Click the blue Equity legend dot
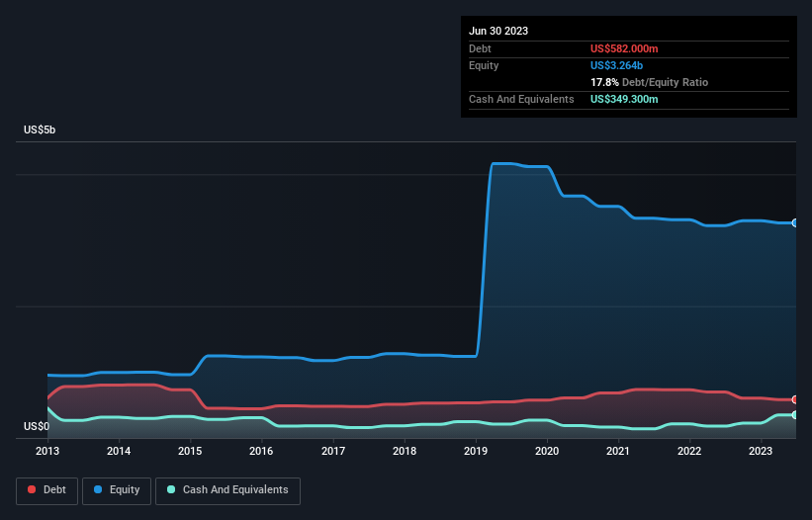The width and height of the screenshot is (812, 520). [98, 489]
